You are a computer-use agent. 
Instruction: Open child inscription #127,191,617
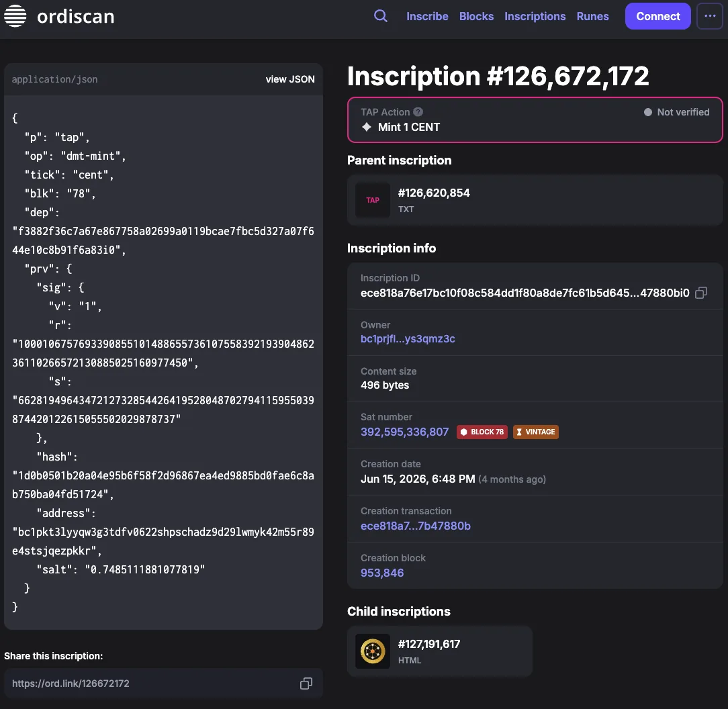point(440,651)
